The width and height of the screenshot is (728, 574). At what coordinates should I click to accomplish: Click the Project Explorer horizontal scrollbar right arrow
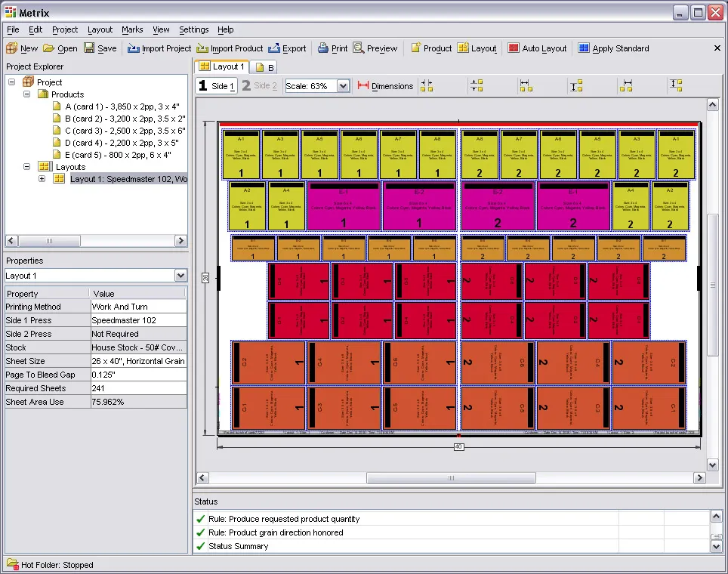click(x=181, y=241)
